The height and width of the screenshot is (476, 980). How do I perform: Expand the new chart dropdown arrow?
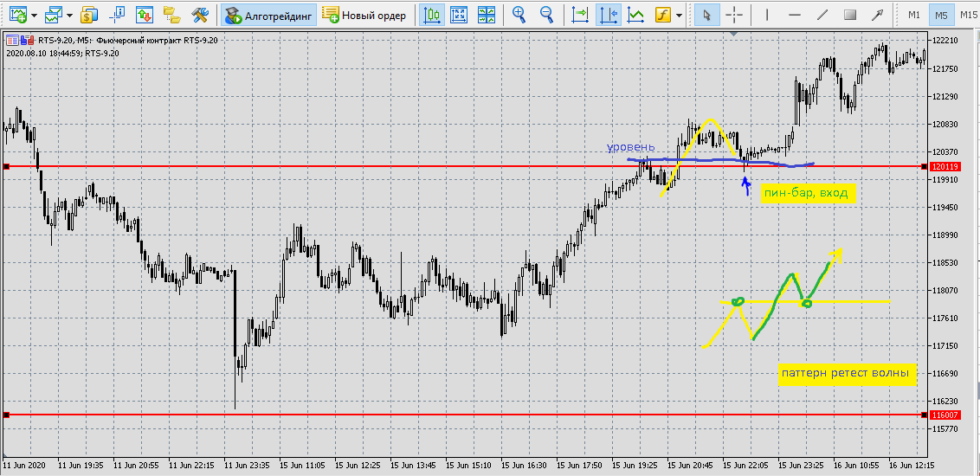pos(33,16)
